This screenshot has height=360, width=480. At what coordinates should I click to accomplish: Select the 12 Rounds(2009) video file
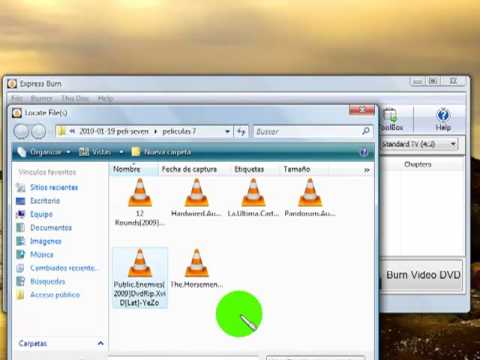point(140,202)
